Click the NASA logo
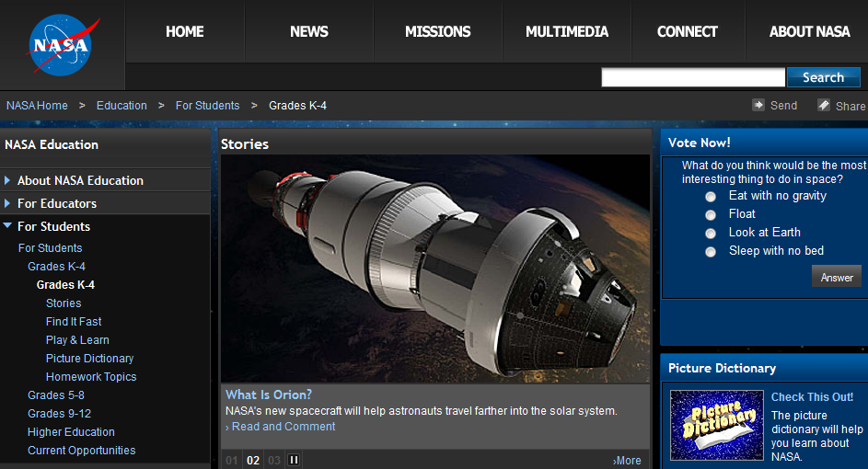The image size is (868, 469). tap(62, 45)
